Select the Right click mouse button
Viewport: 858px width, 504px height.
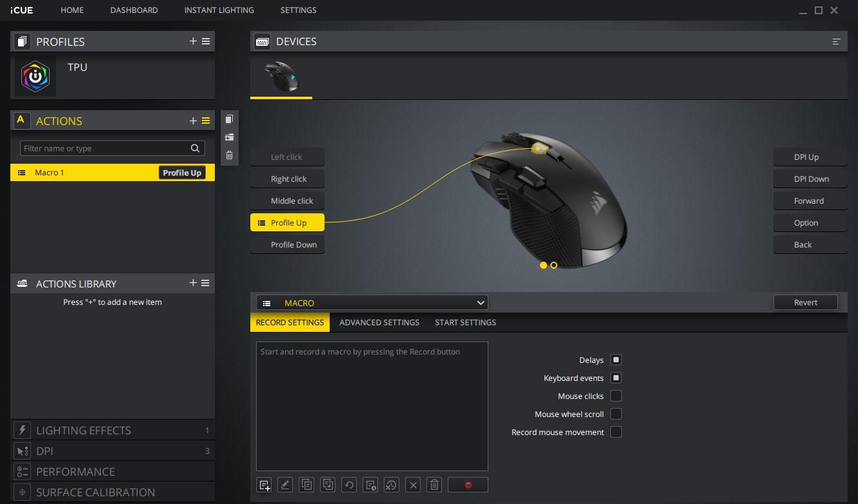(x=287, y=179)
